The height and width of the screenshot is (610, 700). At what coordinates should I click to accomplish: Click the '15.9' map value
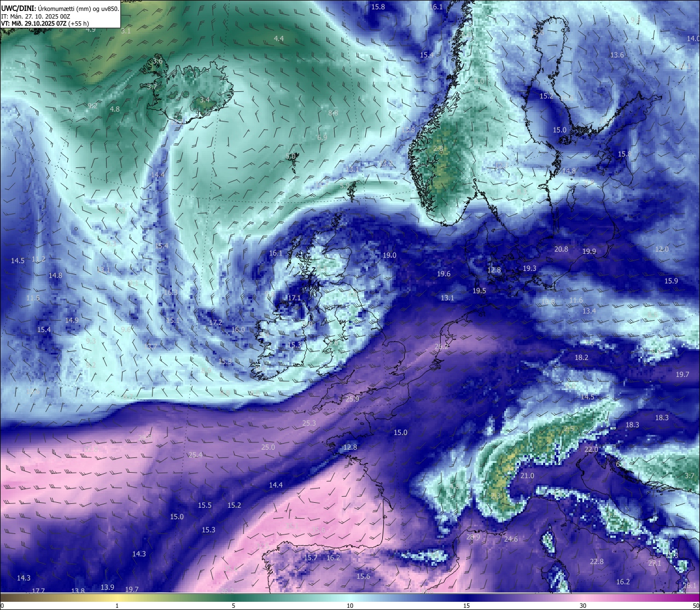671,281
